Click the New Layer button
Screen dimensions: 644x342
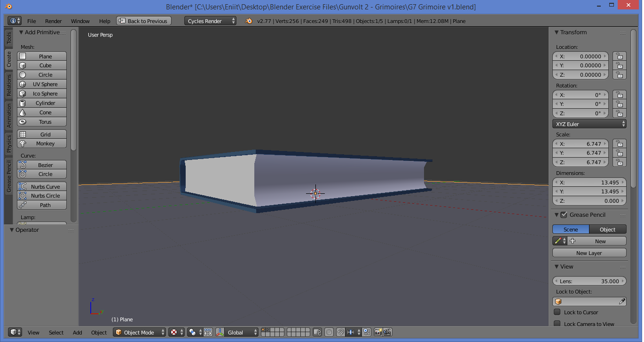[589, 253]
